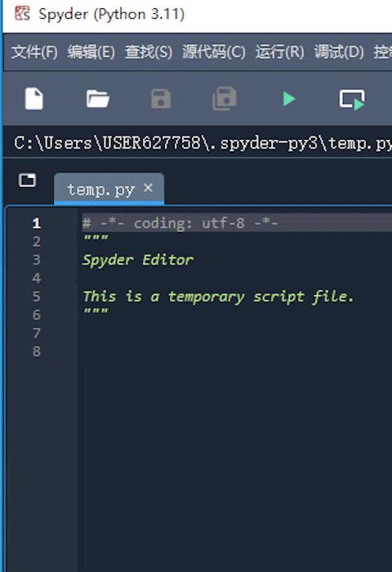The height and width of the screenshot is (572, 392).
Task: Place cursor on the coding utf-8 line
Action: point(180,223)
